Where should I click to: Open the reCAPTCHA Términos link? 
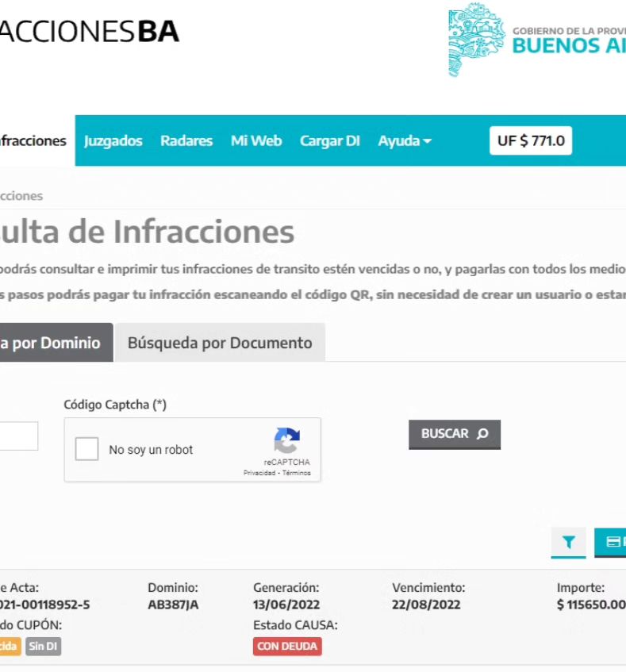(297, 473)
